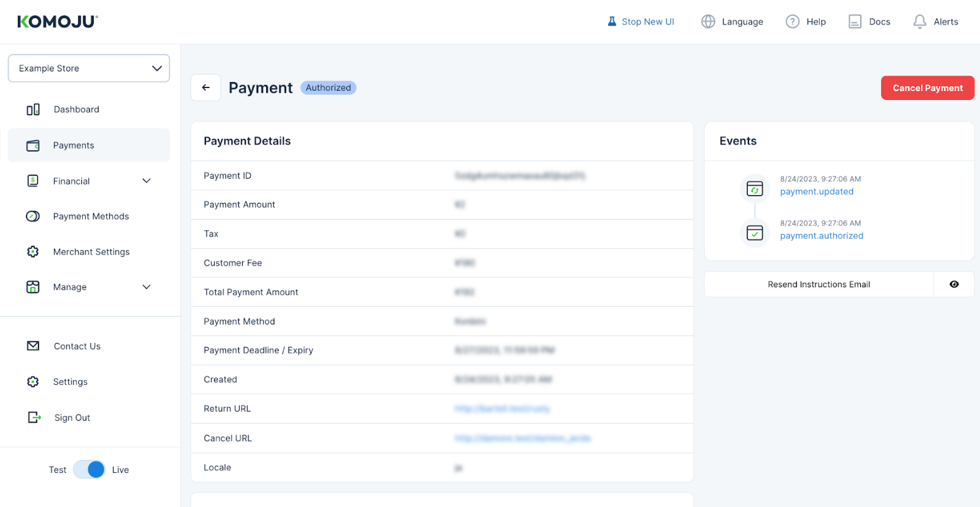
Task: Expand the Manage menu chevron
Action: pos(146,287)
